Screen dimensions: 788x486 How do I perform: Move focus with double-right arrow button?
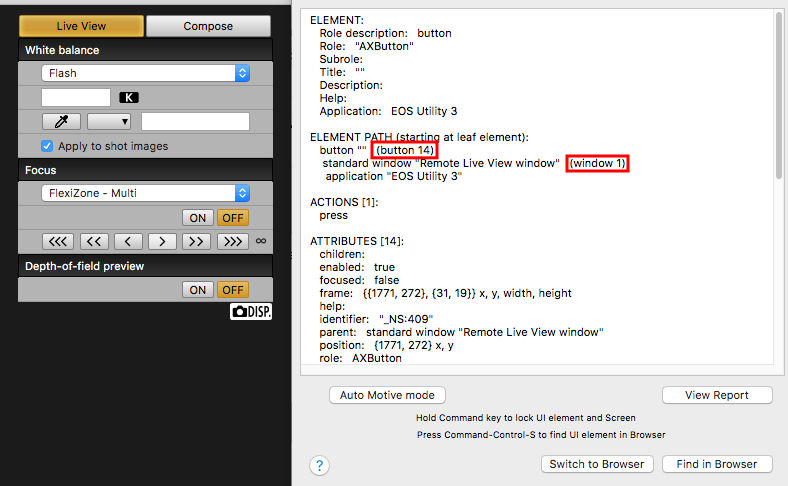[x=196, y=242]
